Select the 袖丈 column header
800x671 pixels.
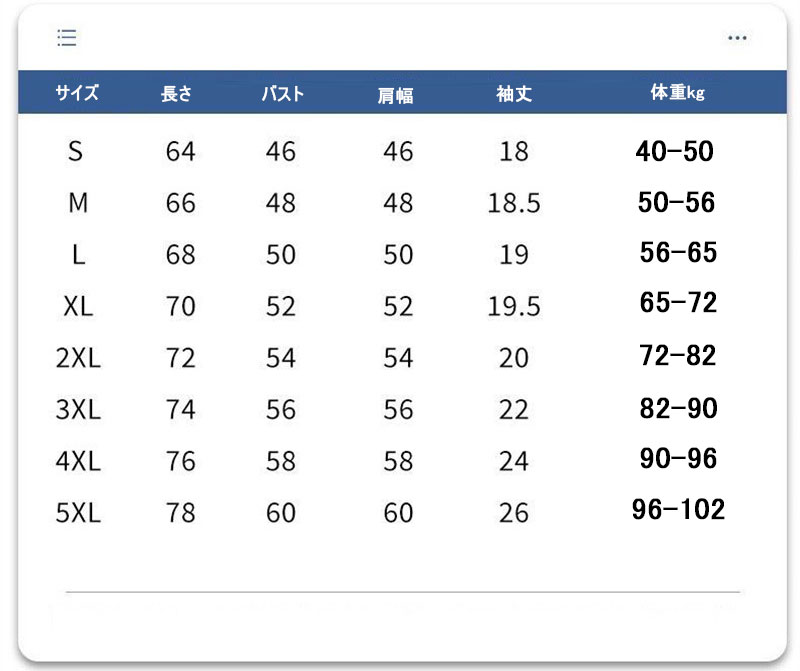(x=514, y=94)
